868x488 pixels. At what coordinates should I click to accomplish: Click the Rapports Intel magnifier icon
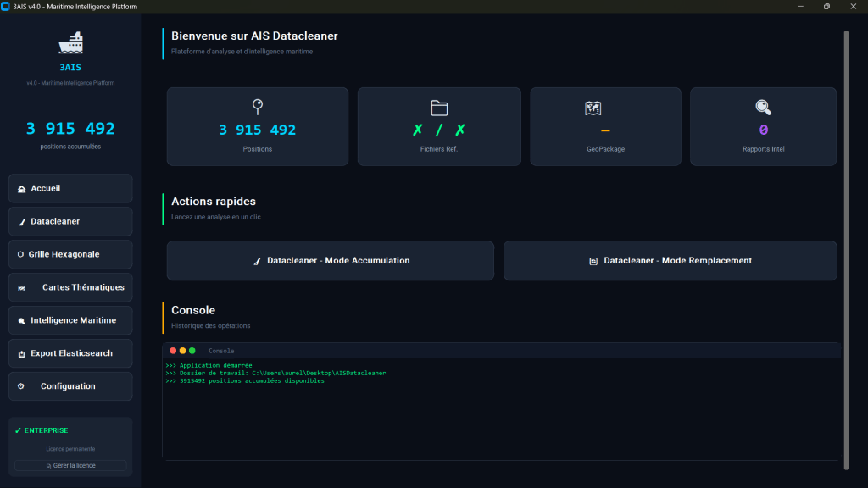click(x=763, y=107)
